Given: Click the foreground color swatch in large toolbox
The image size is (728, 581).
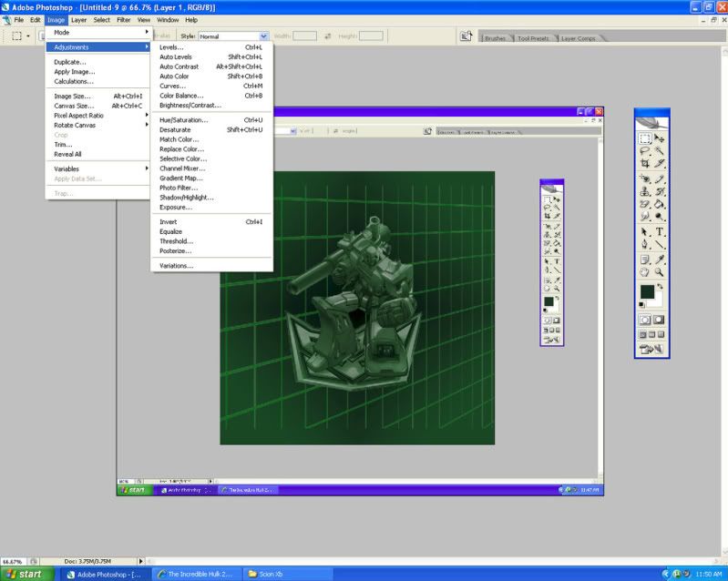Looking at the screenshot, I should tap(646, 292).
